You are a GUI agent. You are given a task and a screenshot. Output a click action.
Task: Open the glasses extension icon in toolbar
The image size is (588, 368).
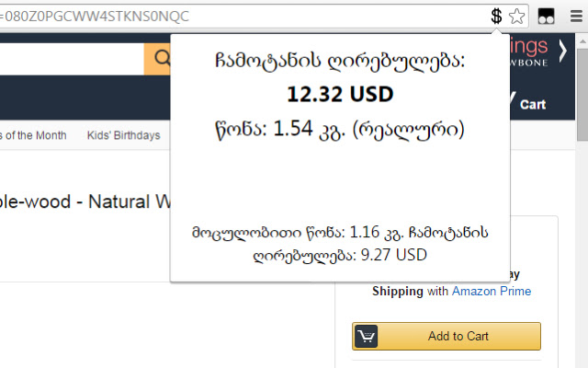click(546, 16)
